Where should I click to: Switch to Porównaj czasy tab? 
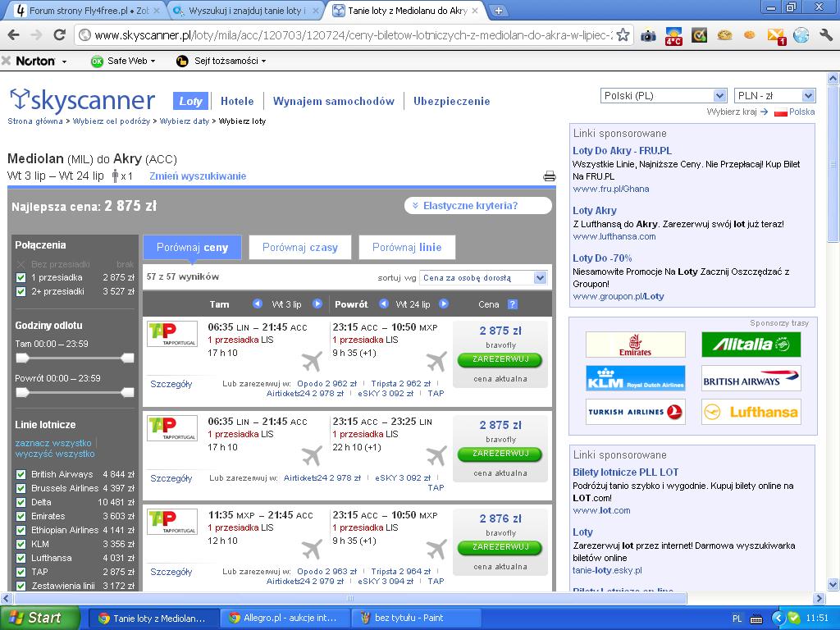pyautogui.click(x=300, y=248)
